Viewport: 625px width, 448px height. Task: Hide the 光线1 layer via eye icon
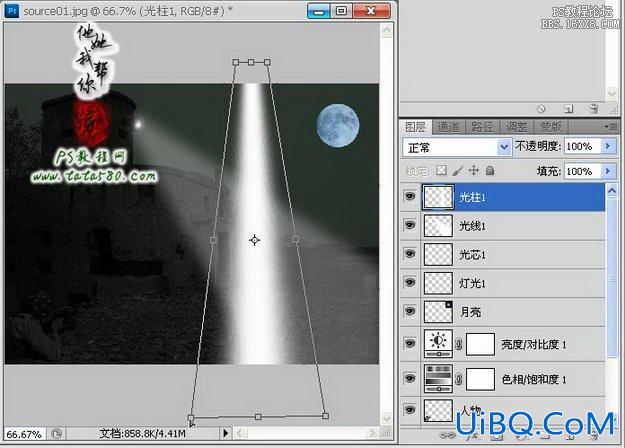(x=410, y=225)
